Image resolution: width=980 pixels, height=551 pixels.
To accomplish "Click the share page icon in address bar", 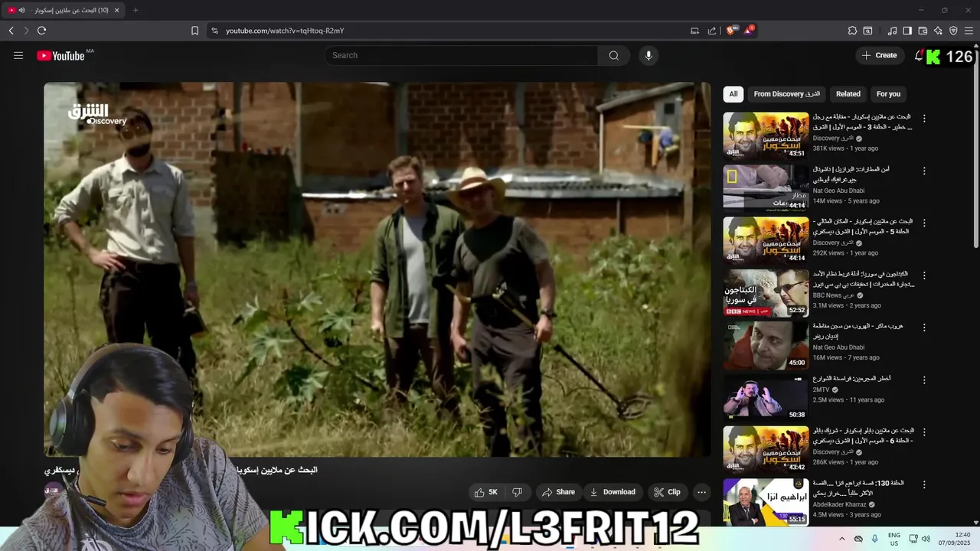I will [x=712, y=31].
